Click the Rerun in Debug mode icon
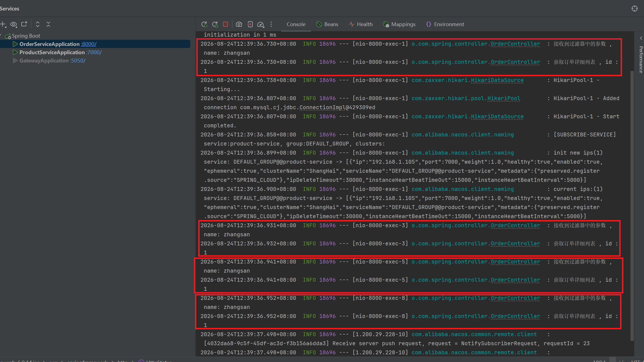Viewport: 644px width, 362px height. pyautogui.click(x=215, y=24)
